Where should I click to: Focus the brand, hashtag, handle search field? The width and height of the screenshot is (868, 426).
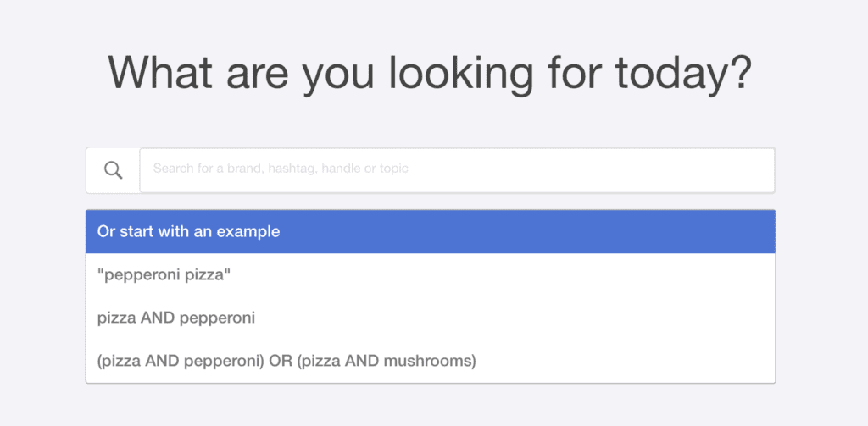point(457,170)
